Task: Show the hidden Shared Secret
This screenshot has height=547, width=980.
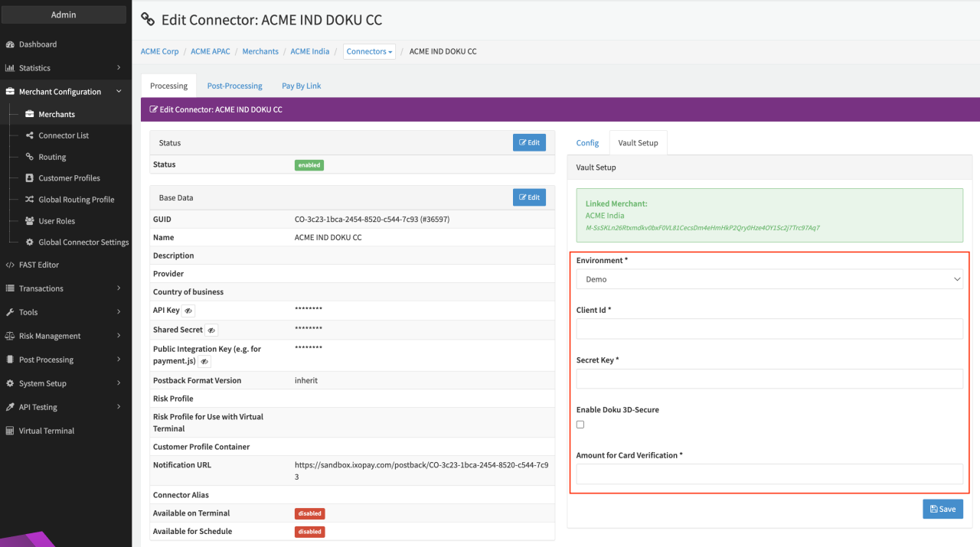Action: tap(212, 330)
